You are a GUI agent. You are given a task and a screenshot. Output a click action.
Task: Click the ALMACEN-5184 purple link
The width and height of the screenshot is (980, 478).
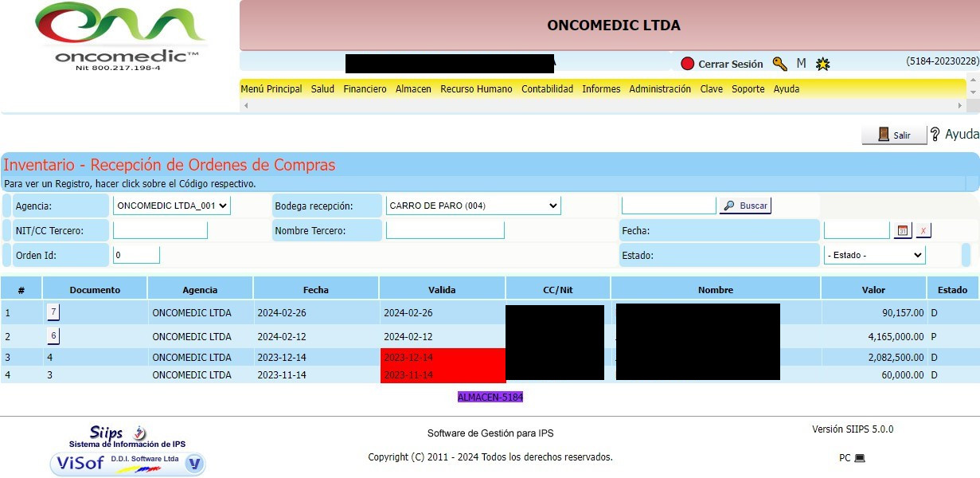point(490,397)
